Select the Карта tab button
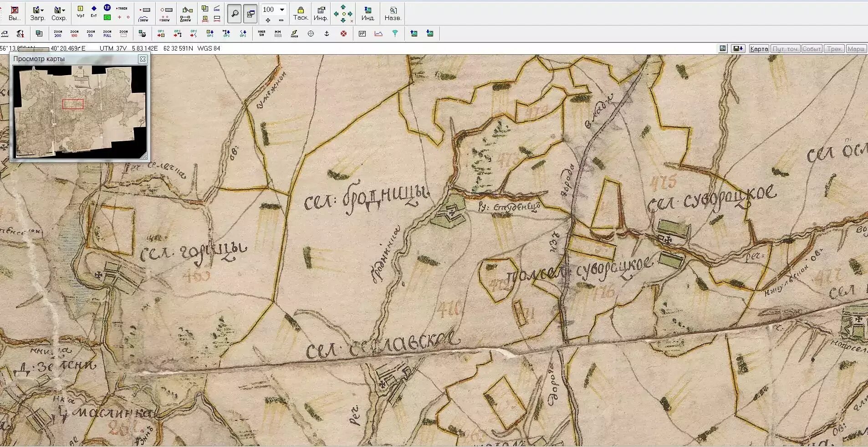868x447 pixels. pyautogui.click(x=759, y=49)
